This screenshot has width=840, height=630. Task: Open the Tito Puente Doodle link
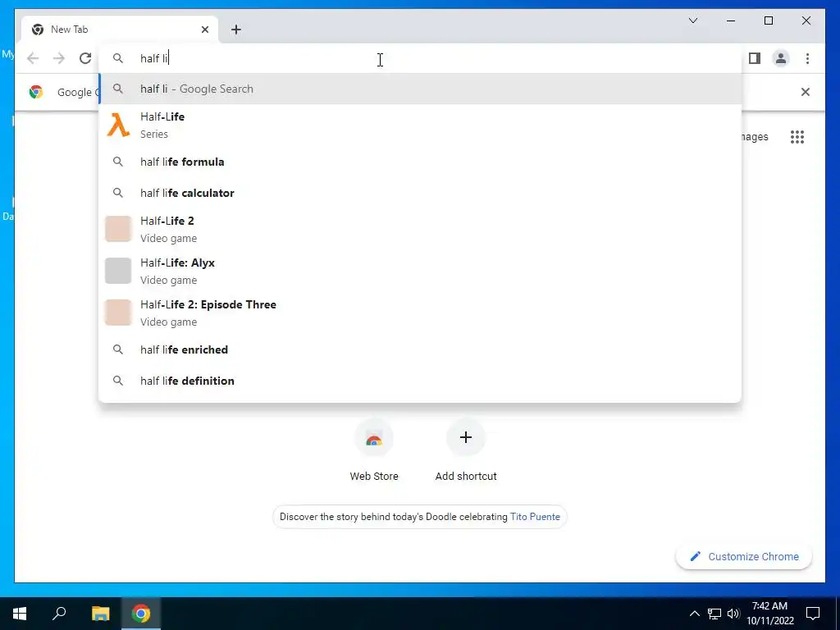click(x=535, y=517)
